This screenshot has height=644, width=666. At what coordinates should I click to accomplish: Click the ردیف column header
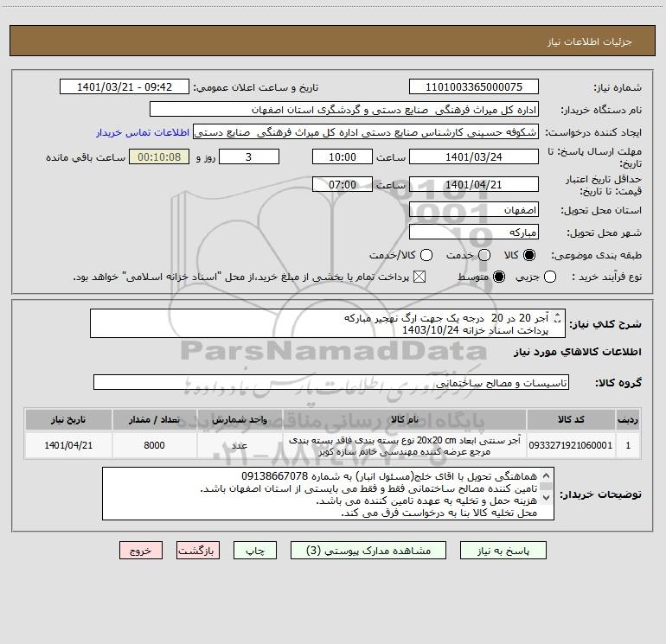(x=628, y=419)
